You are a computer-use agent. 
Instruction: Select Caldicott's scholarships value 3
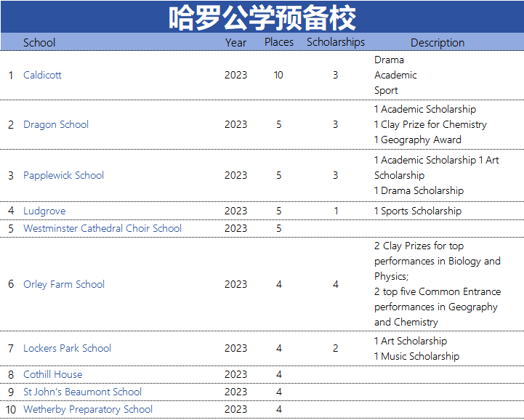click(336, 75)
